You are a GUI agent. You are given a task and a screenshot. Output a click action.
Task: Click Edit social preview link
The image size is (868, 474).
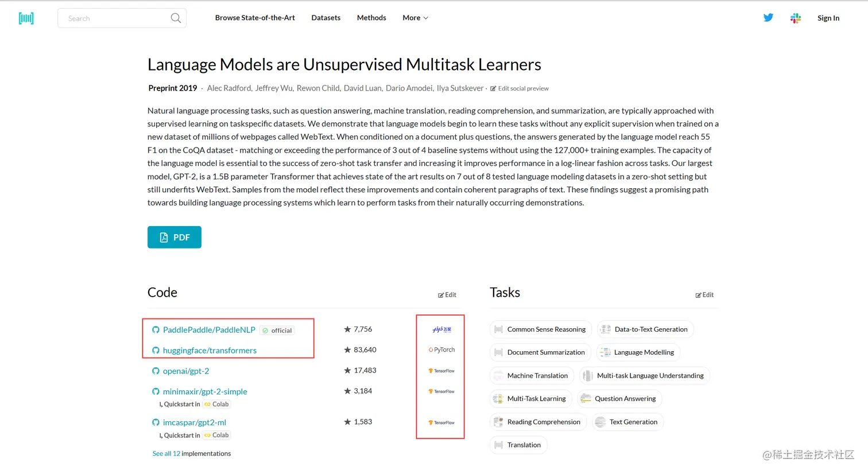click(x=520, y=88)
